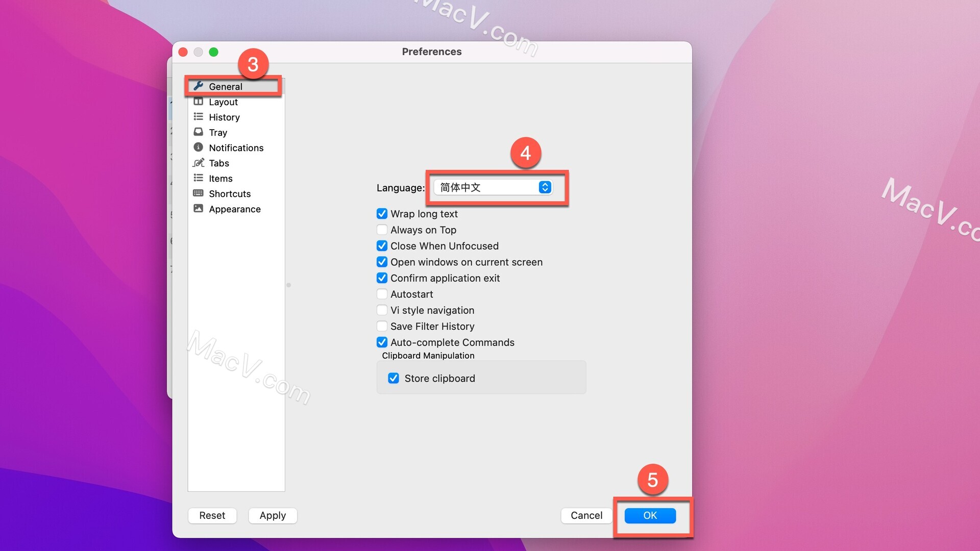Screen dimensions: 980x551
Task: Open the Notifications preferences section
Action: coord(236,146)
